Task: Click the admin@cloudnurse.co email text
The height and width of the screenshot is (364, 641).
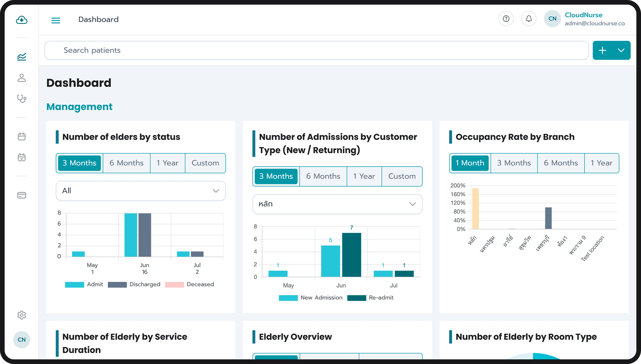Action: pos(595,24)
